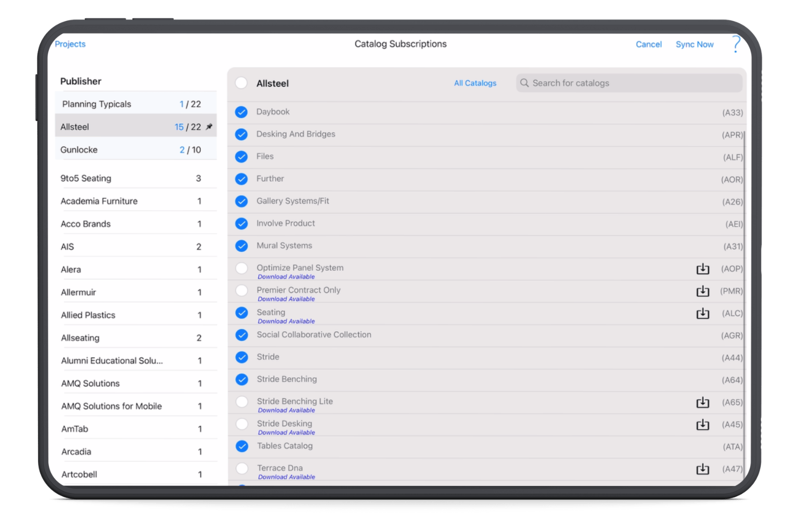Select Planning Typicals publisher
798x532 pixels.
coord(136,104)
